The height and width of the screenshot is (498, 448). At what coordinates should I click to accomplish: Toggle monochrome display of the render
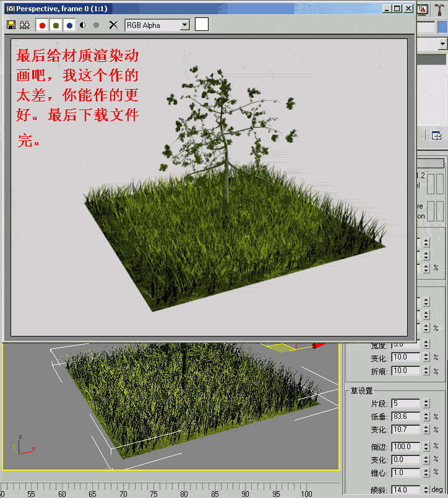(x=97, y=25)
